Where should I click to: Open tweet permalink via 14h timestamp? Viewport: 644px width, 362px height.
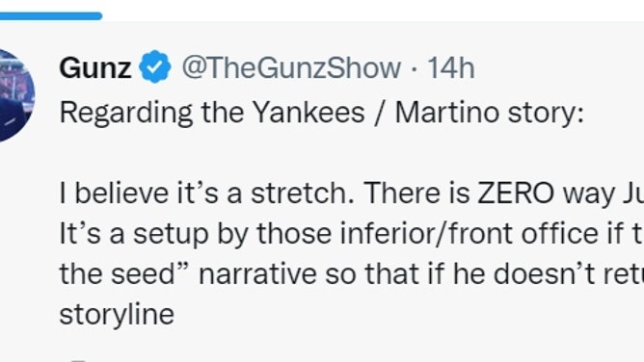pos(451,67)
